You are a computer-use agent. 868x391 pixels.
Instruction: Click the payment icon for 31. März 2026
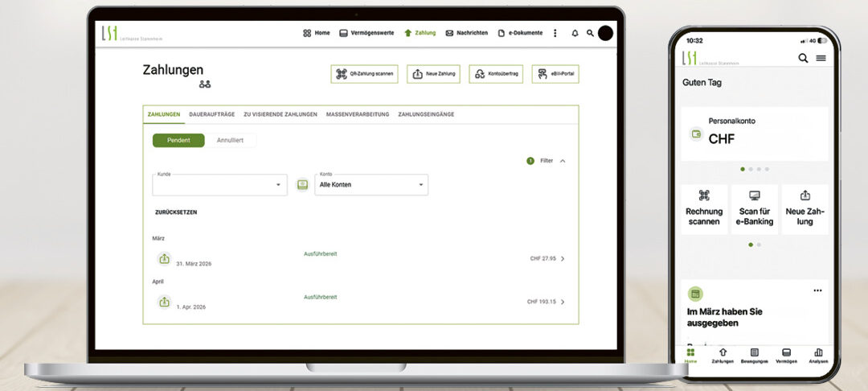tap(164, 258)
